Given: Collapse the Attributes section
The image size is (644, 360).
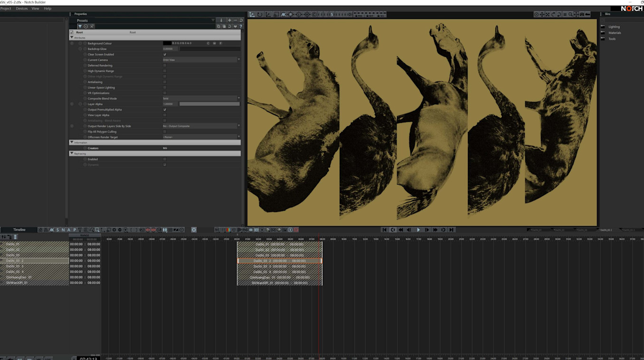Looking at the screenshot, I should [72, 37].
